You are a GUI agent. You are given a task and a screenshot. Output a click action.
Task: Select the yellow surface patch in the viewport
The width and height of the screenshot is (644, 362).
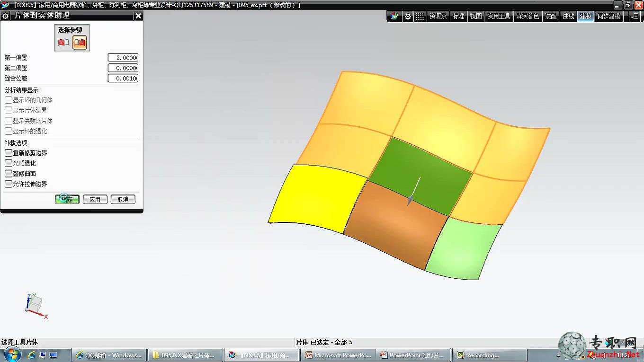pyautogui.click(x=318, y=199)
